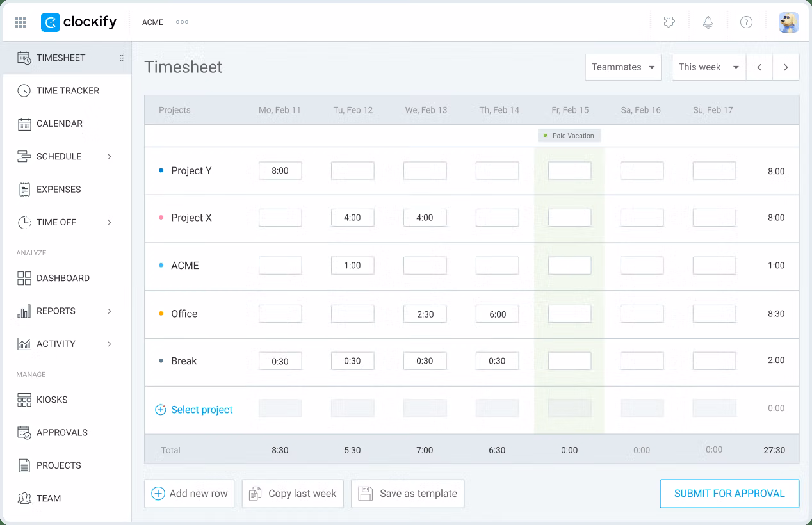
Task: Click Copy last week button
Action: tap(293, 494)
